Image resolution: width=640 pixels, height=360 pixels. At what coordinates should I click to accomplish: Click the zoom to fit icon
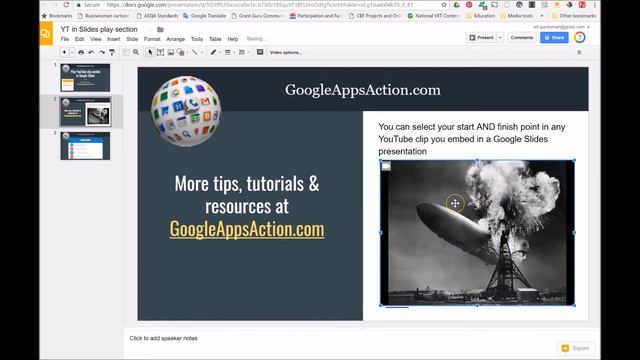126,52
